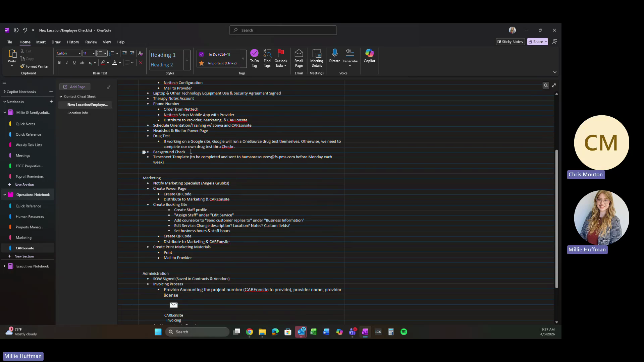The width and height of the screenshot is (644, 362).
Task: Open Google Chrome from the taskbar
Action: tap(249, 332)
